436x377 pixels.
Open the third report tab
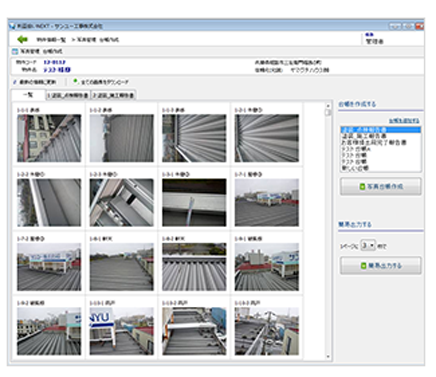click(113, 95)
